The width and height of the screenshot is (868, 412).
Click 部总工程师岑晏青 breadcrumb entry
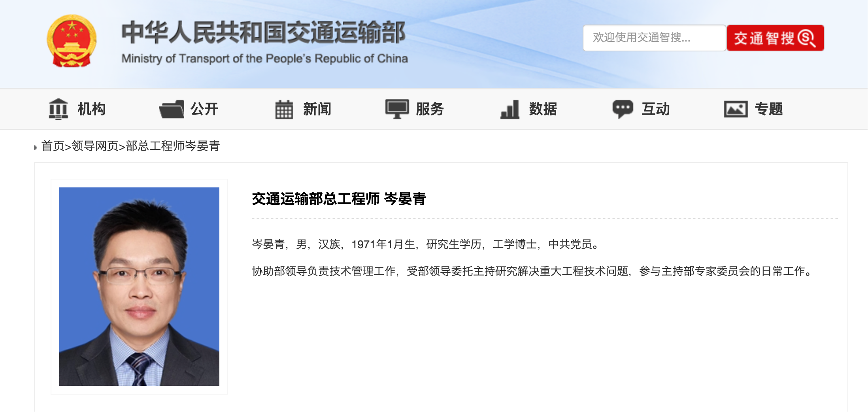point(173,146)
